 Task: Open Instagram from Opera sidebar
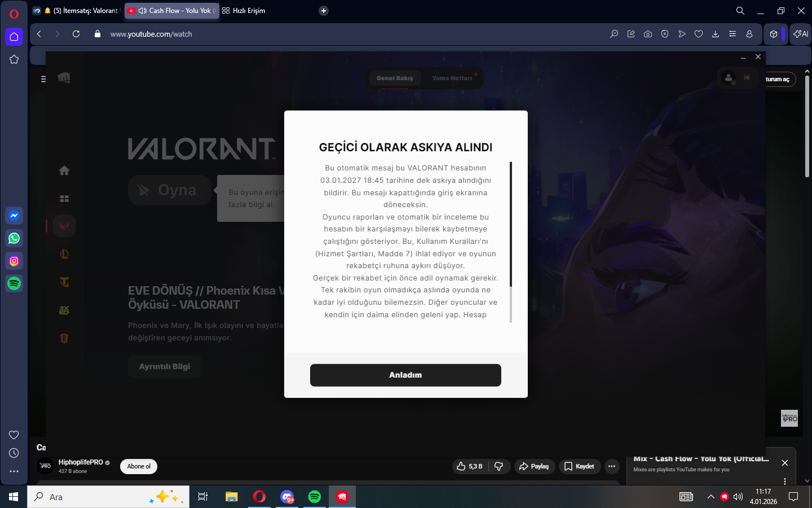[x=14, y=261]
